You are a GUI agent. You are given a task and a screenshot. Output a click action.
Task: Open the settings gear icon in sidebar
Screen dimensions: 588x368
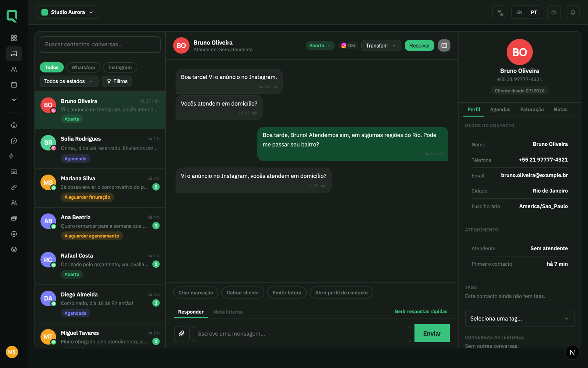pos(14,234)
